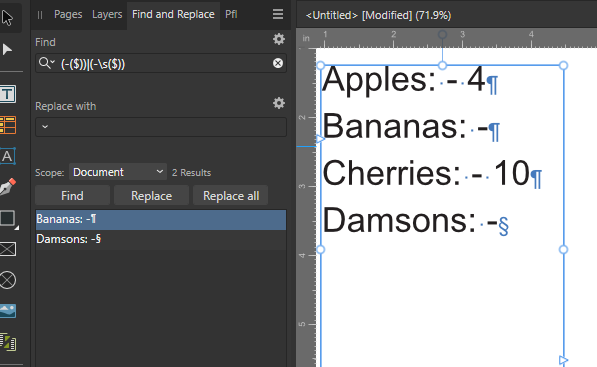597x367 pixels.
Task: Switch to the Layers tab
Action: (107, 14)
